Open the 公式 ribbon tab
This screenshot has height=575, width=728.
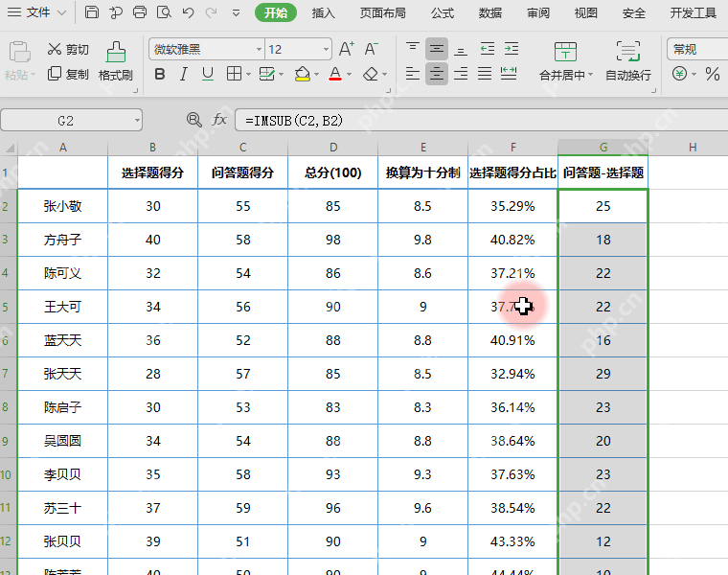coord(443,13)
